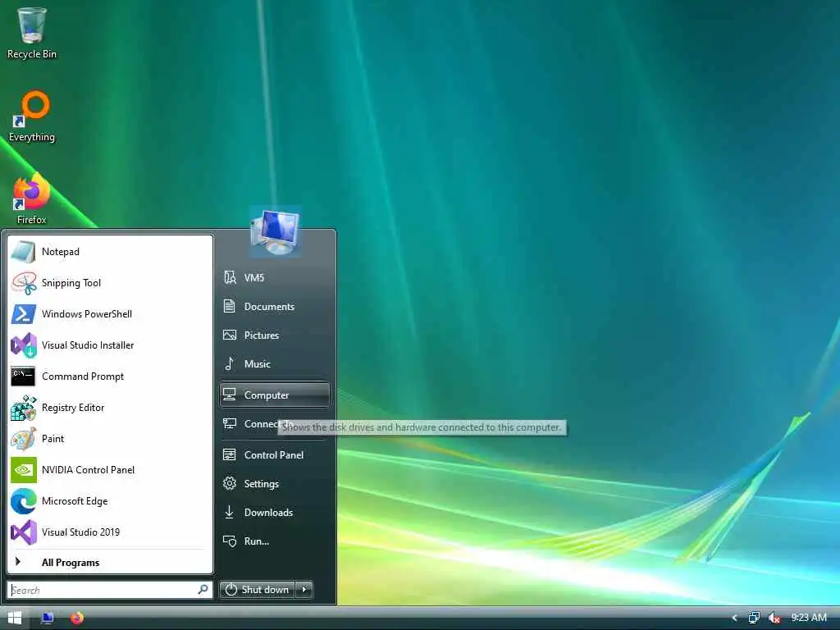The width and height of the screenshot is (840, 630).
Task: Click the Notepad icon in Start menu
Action: pos(23,252)
